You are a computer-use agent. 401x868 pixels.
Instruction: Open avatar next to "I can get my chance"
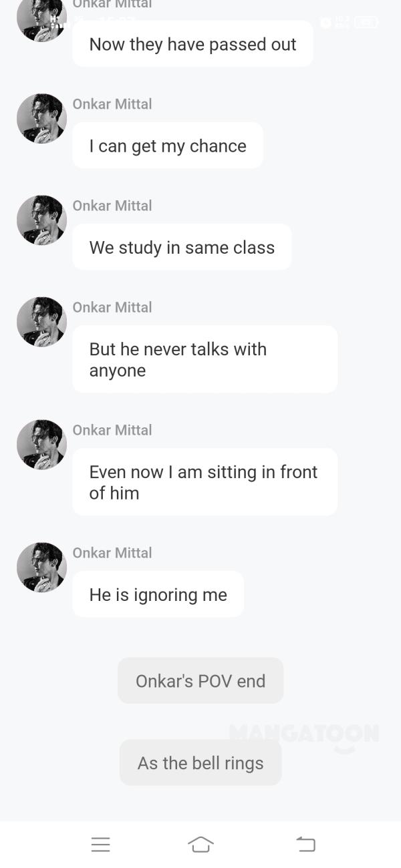click(x=41, y=118)
